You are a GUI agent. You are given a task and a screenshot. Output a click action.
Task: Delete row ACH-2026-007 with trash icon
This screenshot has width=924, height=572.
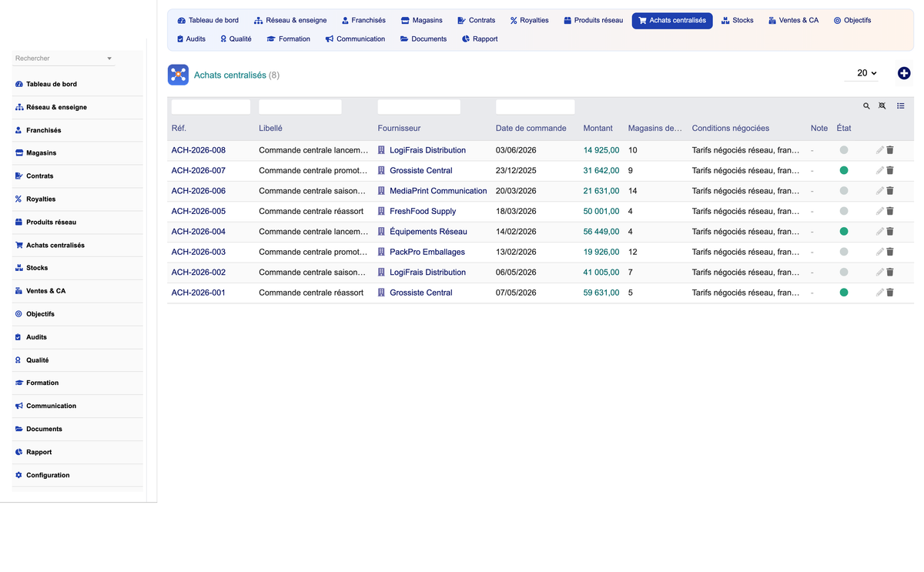pyautogui.click(x=890, y=170)
